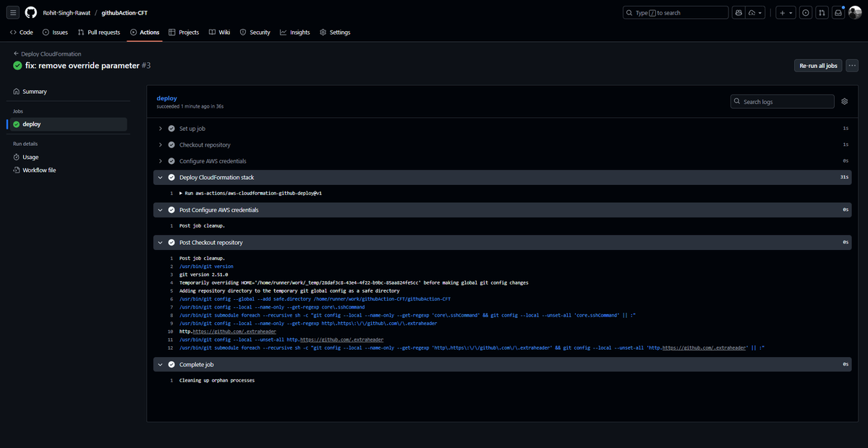This screenshot has width=868, height=448.
Task: Click 'Cleaning up orphan processes' log line
Action: coord(217,380)
